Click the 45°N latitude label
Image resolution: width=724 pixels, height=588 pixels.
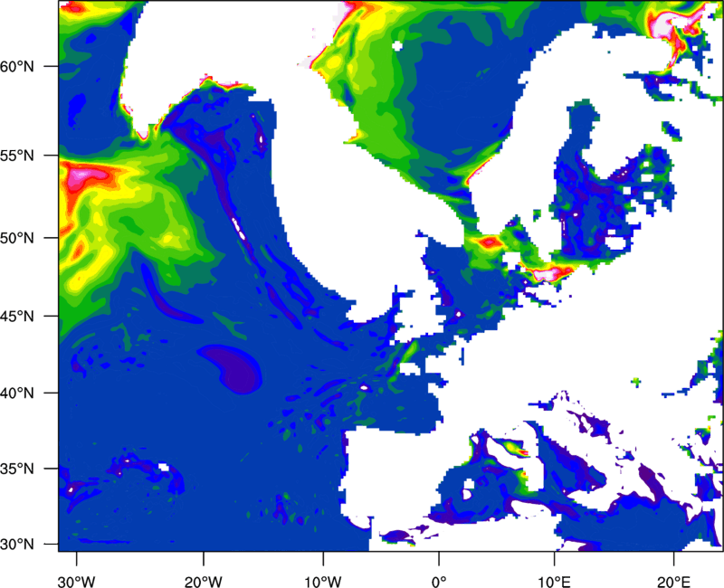pos(17,317)
